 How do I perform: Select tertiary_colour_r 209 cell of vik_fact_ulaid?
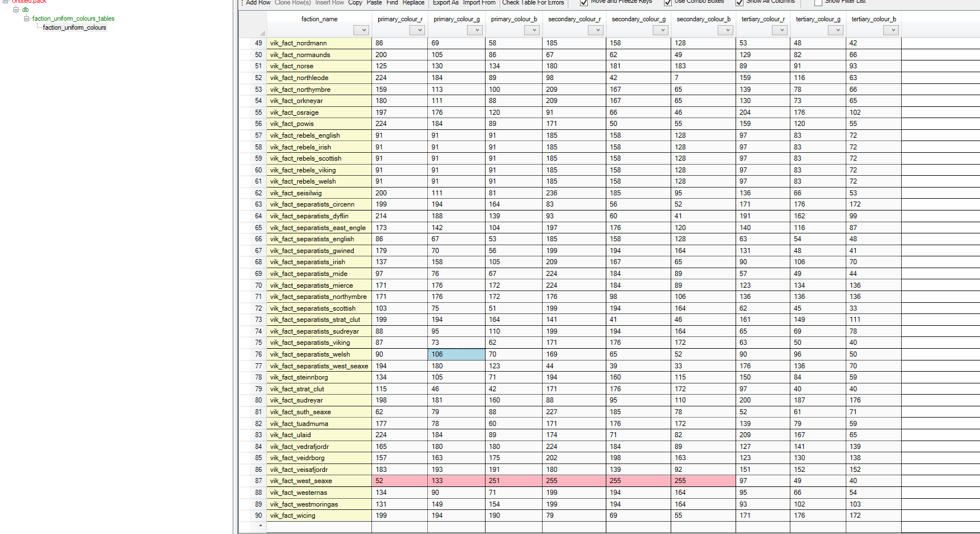762,435
